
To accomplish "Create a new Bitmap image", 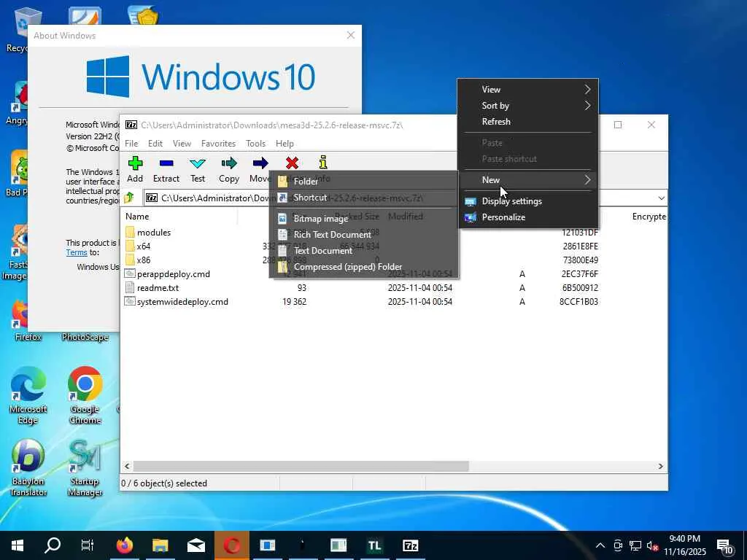I will click(x=363, y=219).
